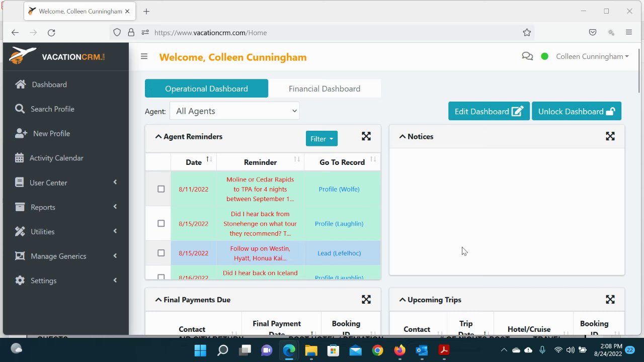Switch to the Operational Dashboard tab

click(206, 88)
